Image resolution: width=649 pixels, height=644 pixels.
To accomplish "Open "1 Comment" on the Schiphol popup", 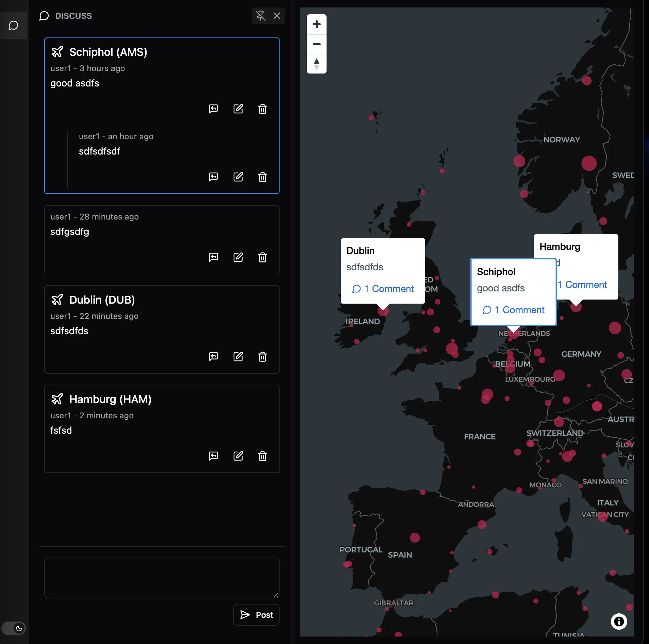I will [513, 310].
